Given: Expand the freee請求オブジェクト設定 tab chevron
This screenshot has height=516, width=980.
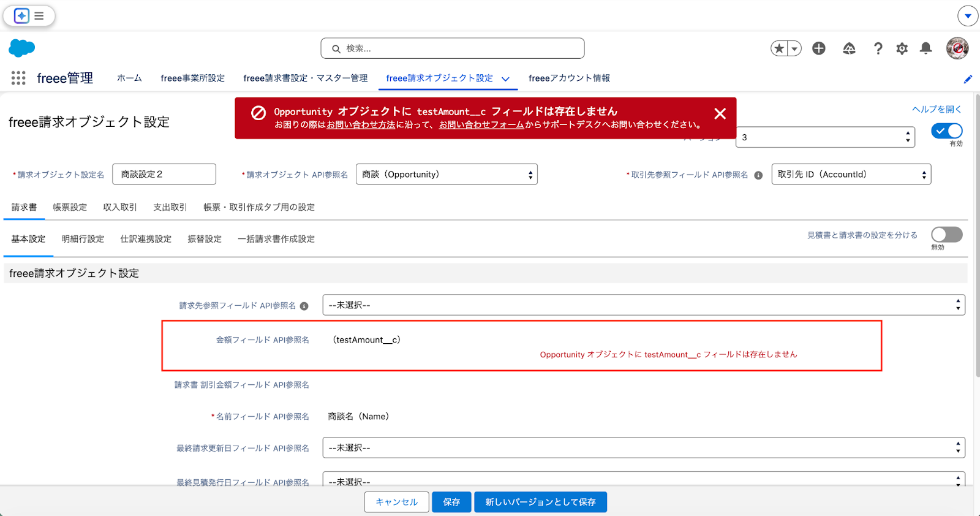Looking at the screenshot, I should tap(506, 79).
